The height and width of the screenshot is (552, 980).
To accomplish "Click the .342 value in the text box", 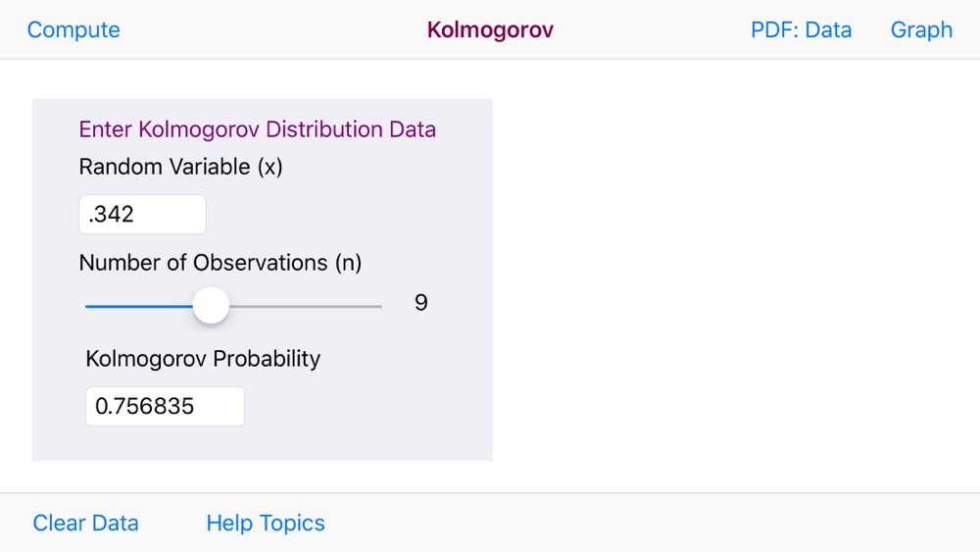I will 112,215.
